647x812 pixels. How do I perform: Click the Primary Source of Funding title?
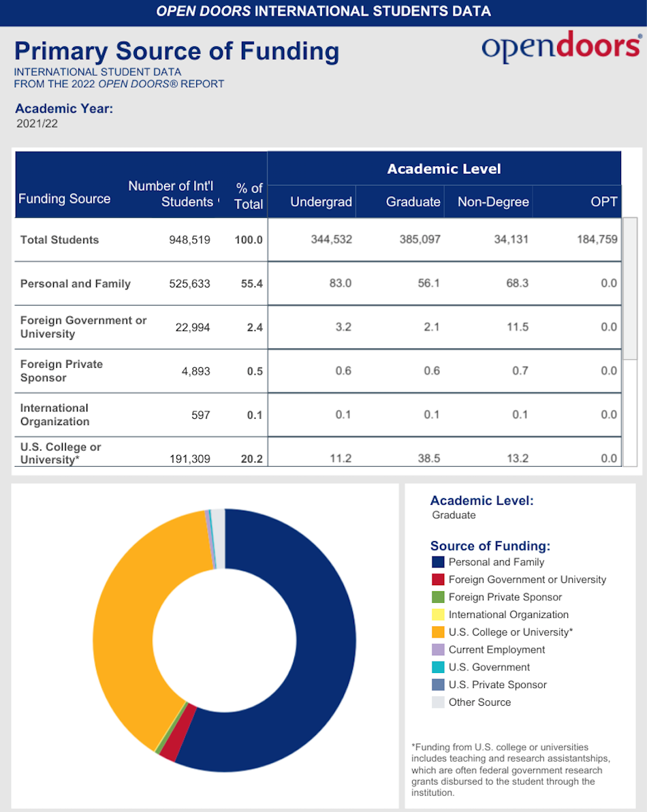click(x=176, y=51)
